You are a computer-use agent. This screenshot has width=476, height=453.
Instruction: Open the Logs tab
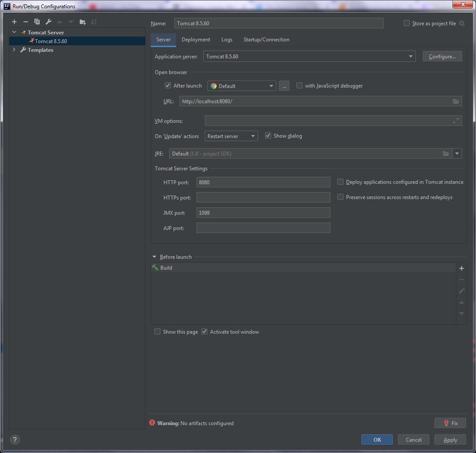click(227, 40)
